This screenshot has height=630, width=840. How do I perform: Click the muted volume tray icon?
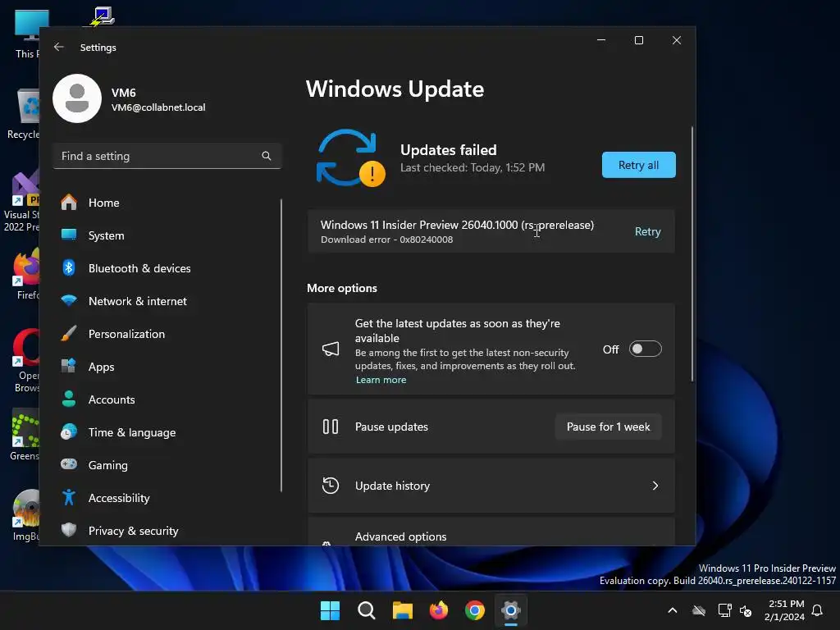pyautogui.click(x=746, y=610)
